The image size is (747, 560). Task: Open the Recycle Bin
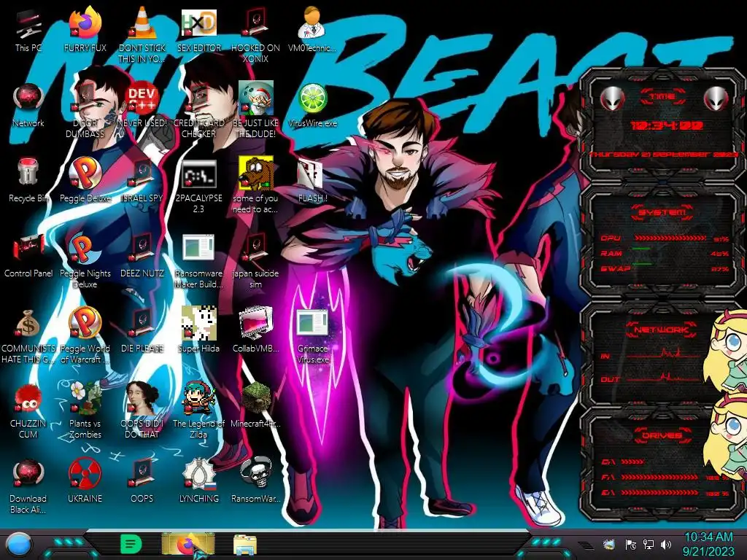coord(28,180)
